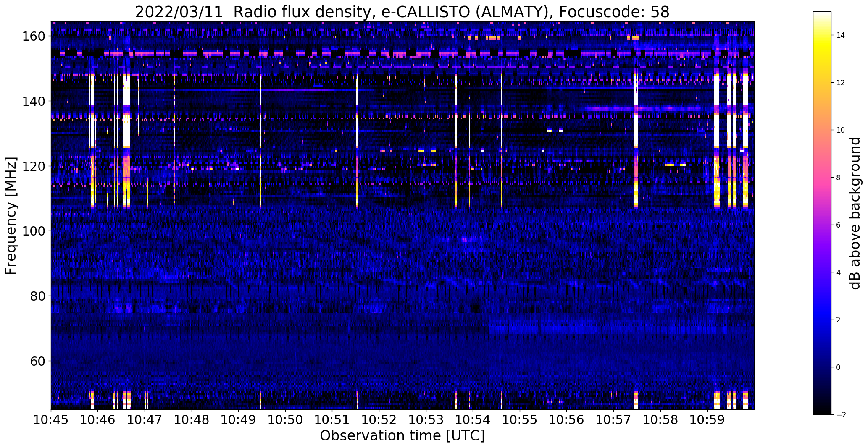Click the plot title text
Screen dimensions: 868x448
point(402,12)
